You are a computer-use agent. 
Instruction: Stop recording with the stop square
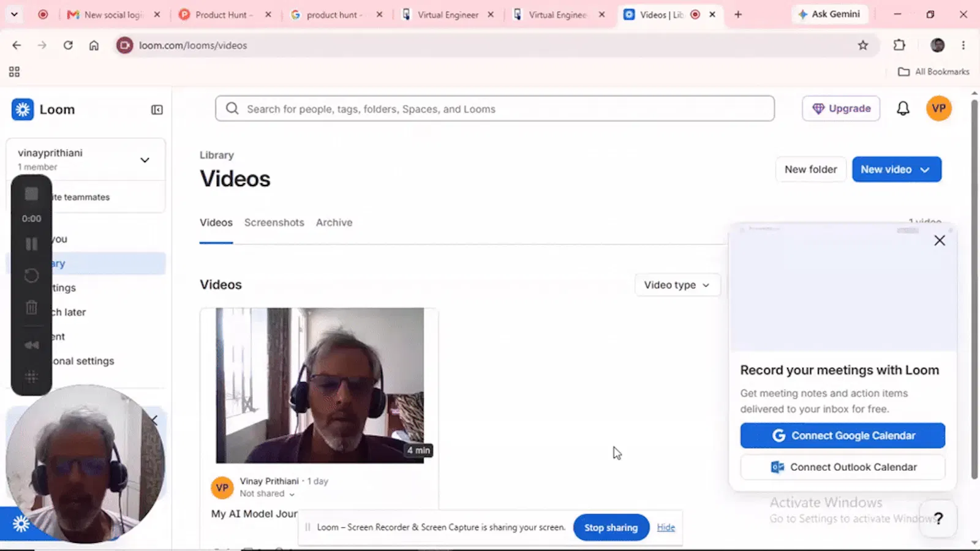tap(31, 194)
